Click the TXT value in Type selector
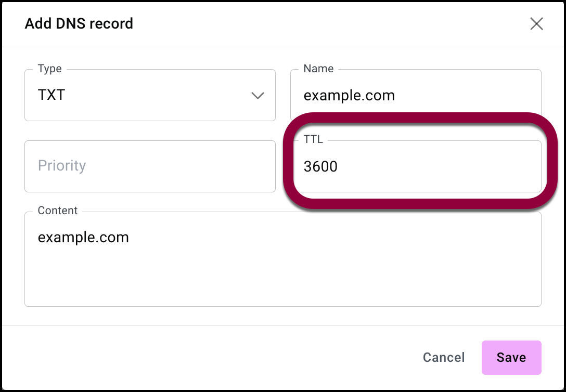566x392 pixels. point(52,95)
